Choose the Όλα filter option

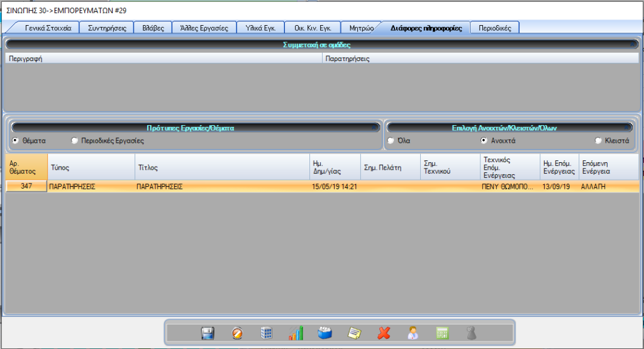(x=391, y=141)
